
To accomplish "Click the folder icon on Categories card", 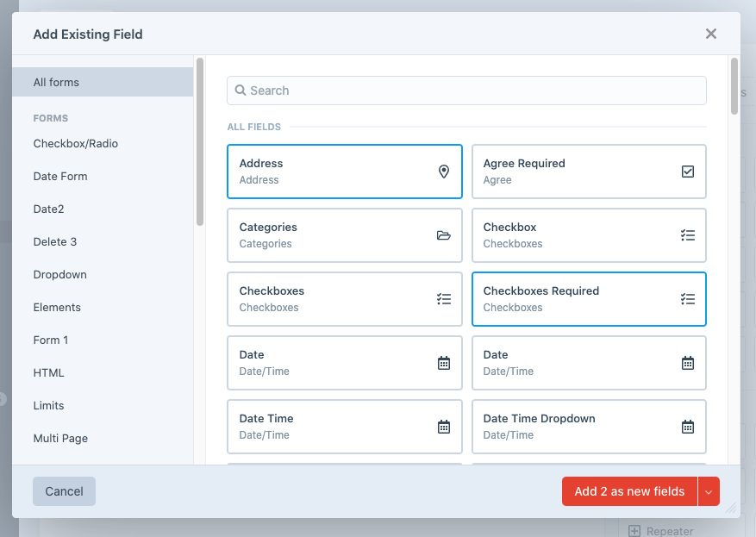I will 444,235.
